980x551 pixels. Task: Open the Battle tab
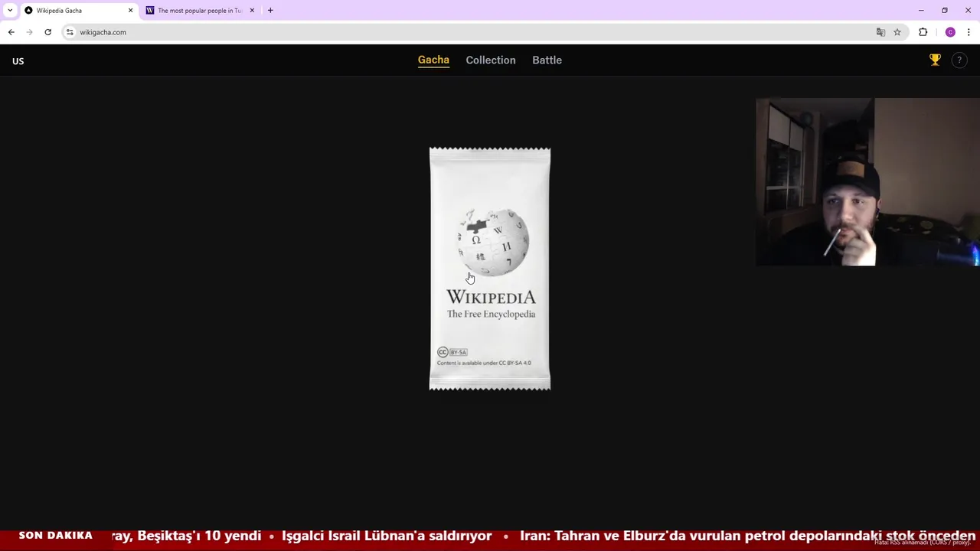pyautogui.click(x=547, y=60)
